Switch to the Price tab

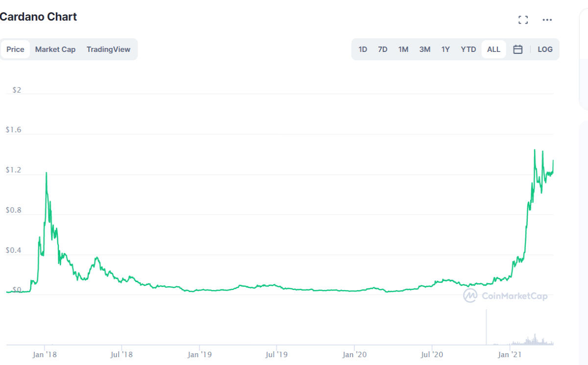point(15,49)
